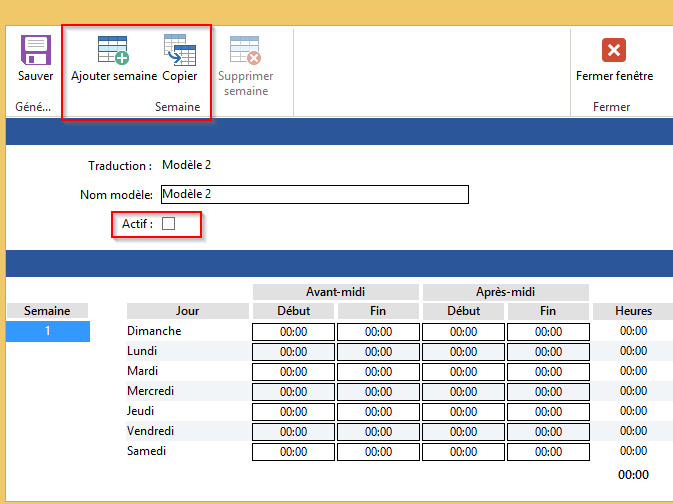Viewport: 673px width, 504px height.
Task: Click the Avant-midi column header
Action: click(335, 292)
